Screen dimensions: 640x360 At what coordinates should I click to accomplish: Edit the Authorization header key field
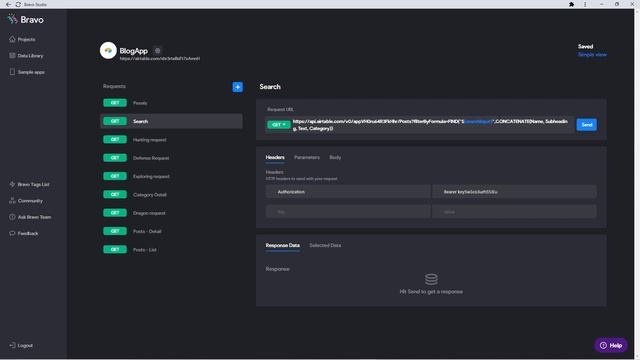(348, 191)
